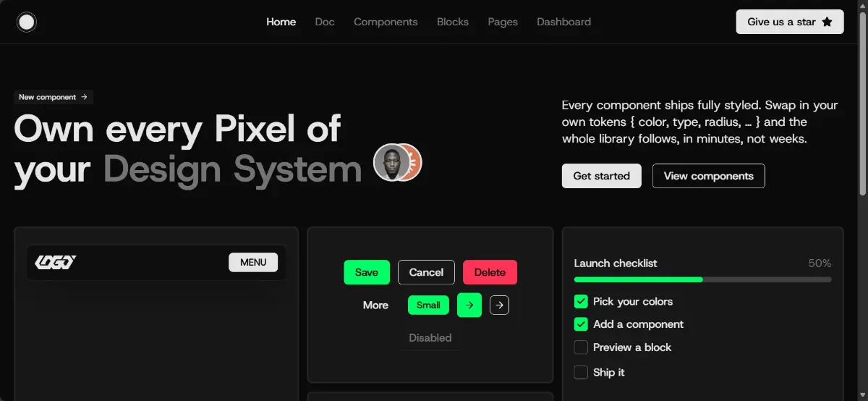Open the Components nav item
This screenshot has height=401, width=868.
click(x=386, y=22)
